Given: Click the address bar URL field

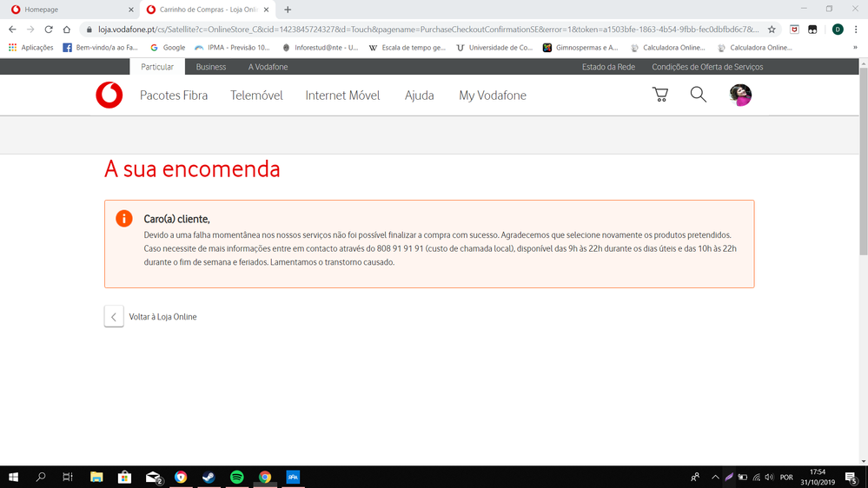Looking at the screenshot, I should (x=426, y=29).
